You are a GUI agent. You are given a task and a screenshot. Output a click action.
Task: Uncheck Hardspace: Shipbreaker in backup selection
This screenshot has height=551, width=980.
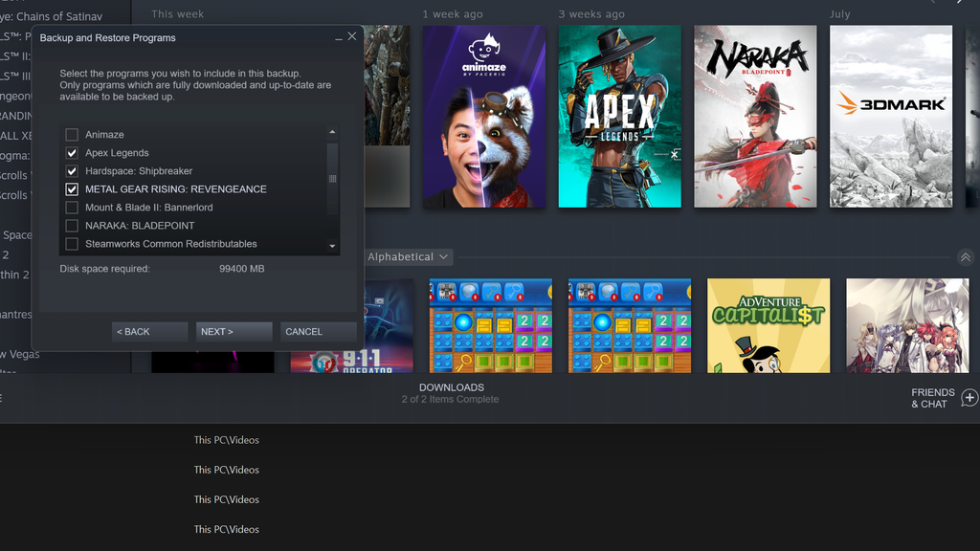(71, 170)
